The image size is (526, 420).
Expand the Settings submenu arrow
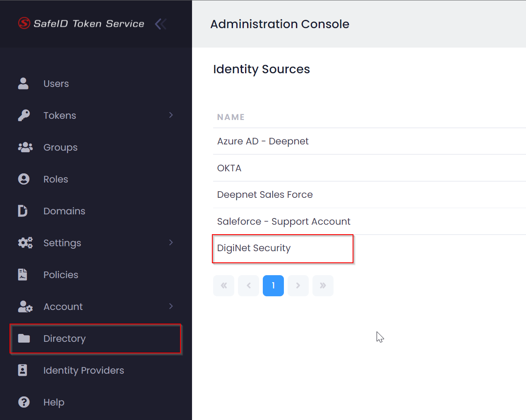pyautogui.click(x=171, y=242)
